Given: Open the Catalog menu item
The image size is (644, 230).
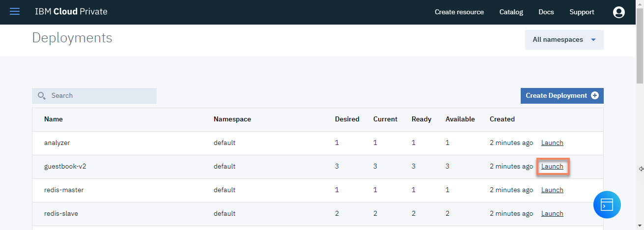Looking at the screenshot, I should 511,12.
